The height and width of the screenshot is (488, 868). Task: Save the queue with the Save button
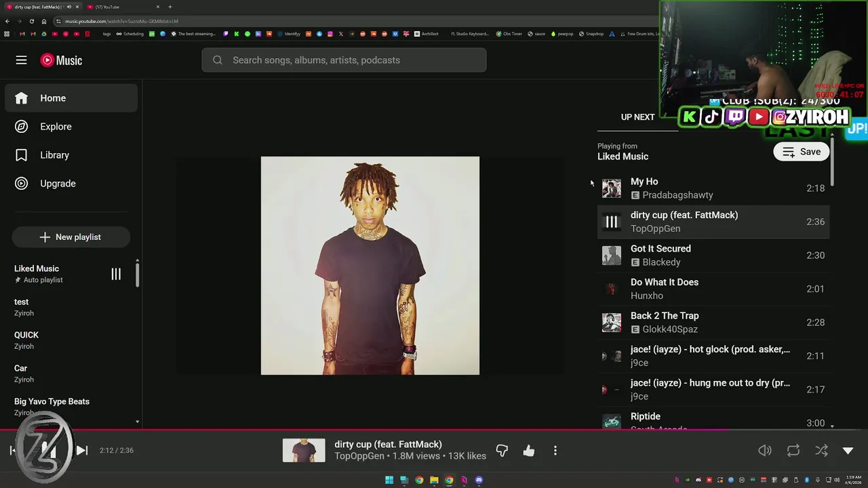(x=802, y=152)
